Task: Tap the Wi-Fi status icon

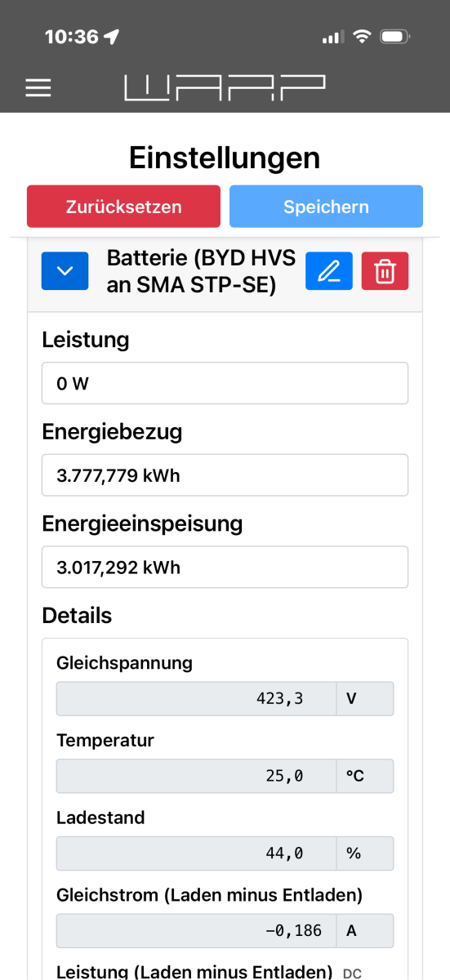Action: [x=360, y=37]
